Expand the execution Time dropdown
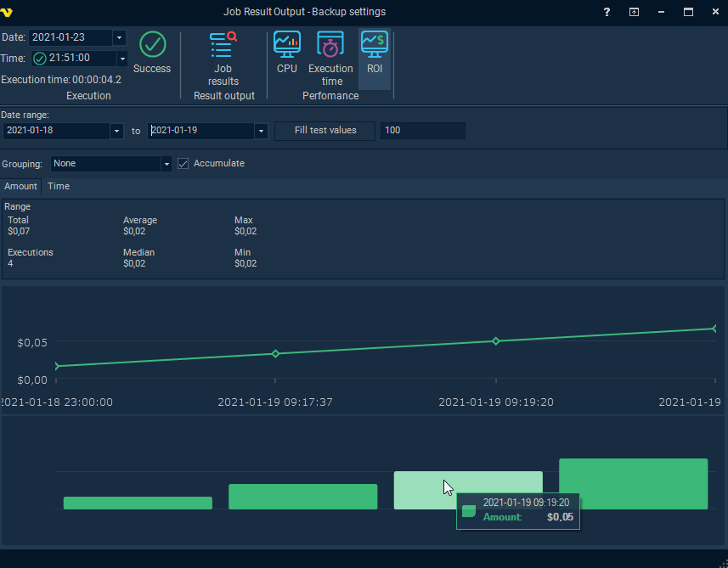728x568 pixels. [121, 59]
